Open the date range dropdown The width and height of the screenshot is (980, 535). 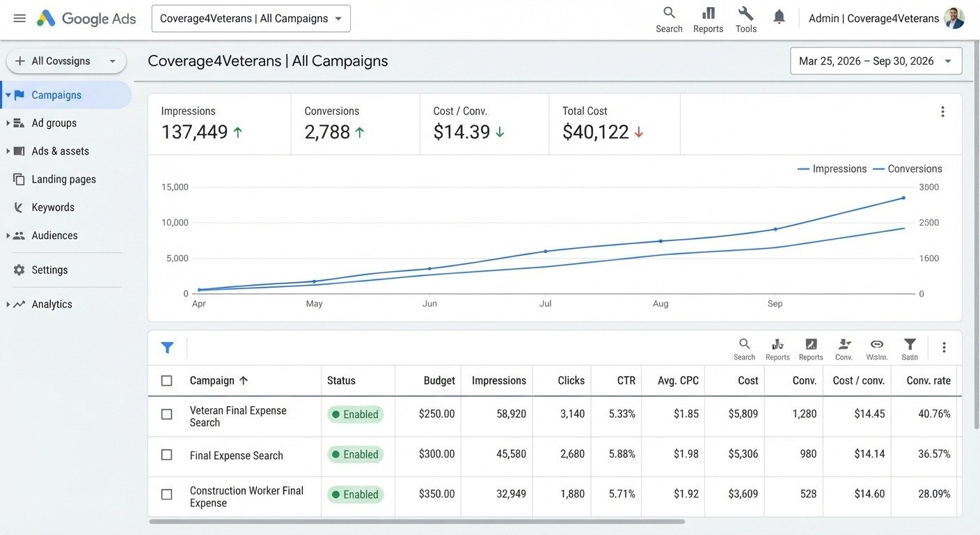pyautogui.click(x=876, y=61)
